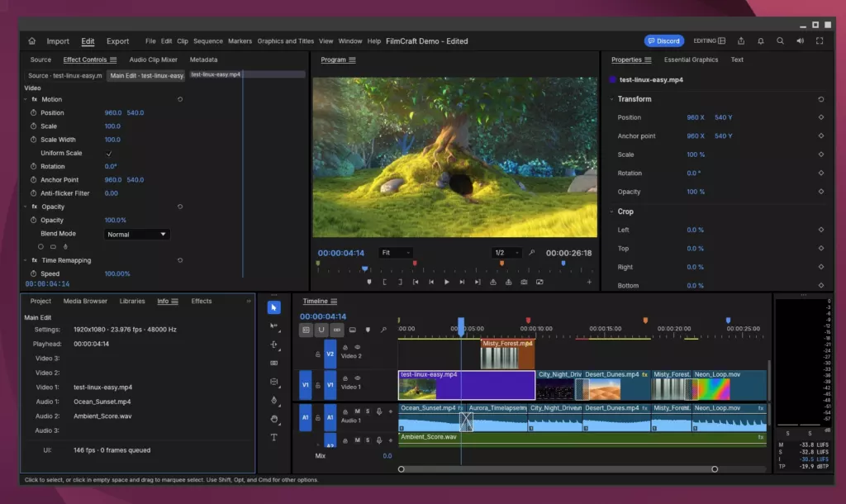Click the wrench settings icon in Program monitor
Image resolution: width=846 pixels, height=504 pixels.
(531, 253)
